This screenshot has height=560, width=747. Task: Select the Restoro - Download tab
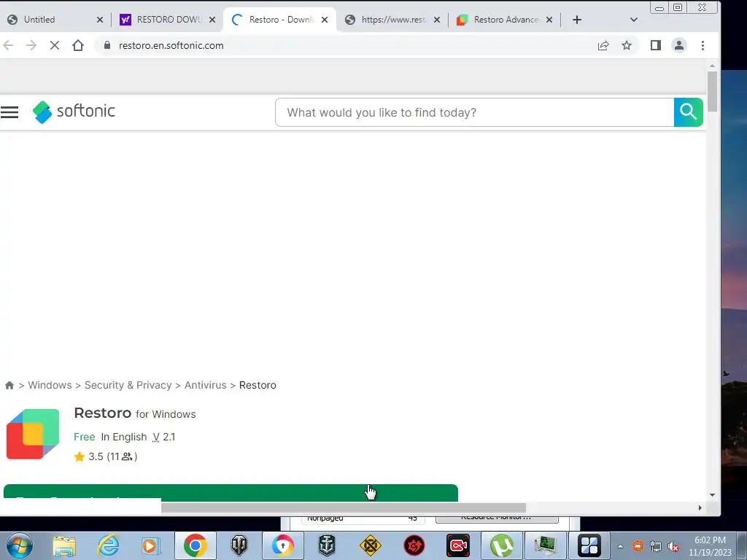279,20
